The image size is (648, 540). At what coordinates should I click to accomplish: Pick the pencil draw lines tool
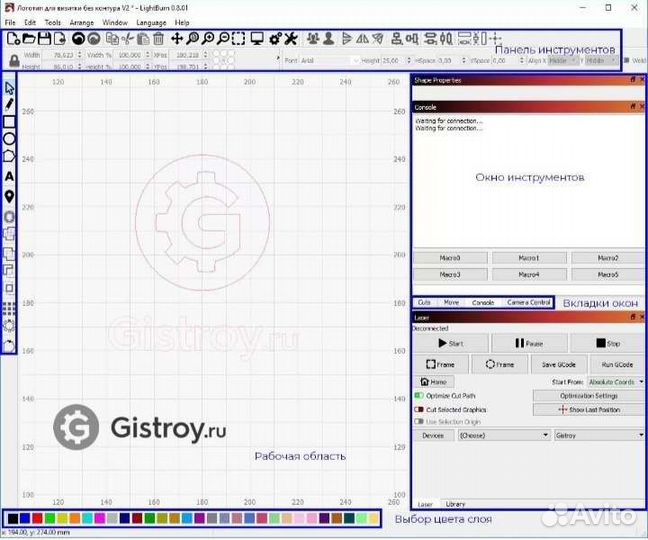tap(10, 104)
